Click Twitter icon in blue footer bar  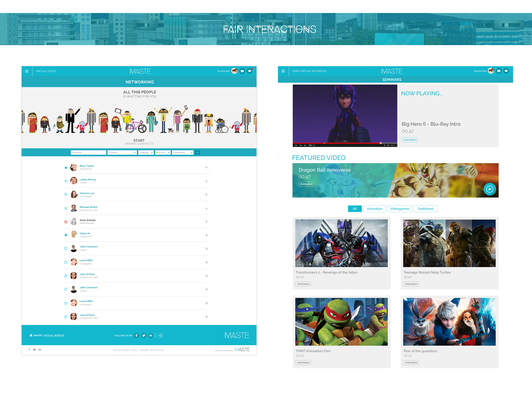click(144, 336)
